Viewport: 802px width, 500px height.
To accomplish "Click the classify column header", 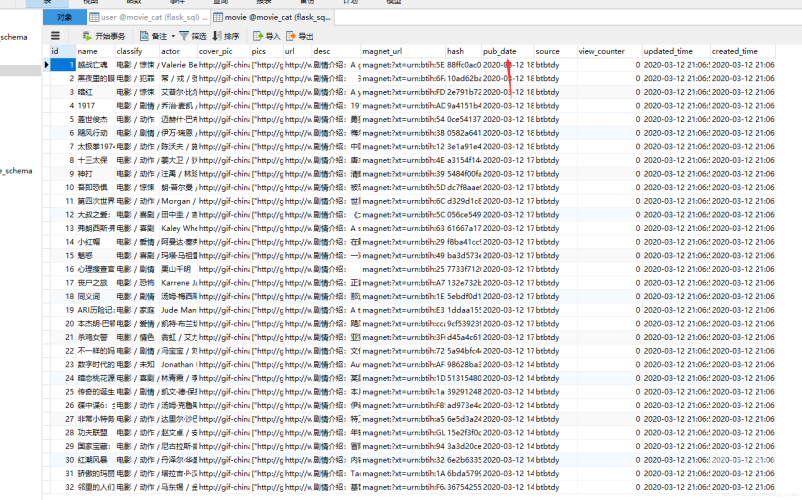I will pos(138,51).
